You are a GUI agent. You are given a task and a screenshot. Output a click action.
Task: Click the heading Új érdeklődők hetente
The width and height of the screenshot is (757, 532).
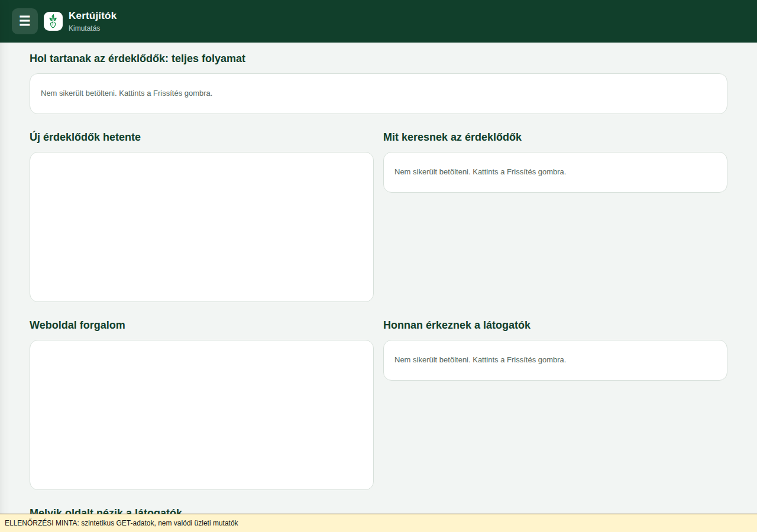(85, 137)
